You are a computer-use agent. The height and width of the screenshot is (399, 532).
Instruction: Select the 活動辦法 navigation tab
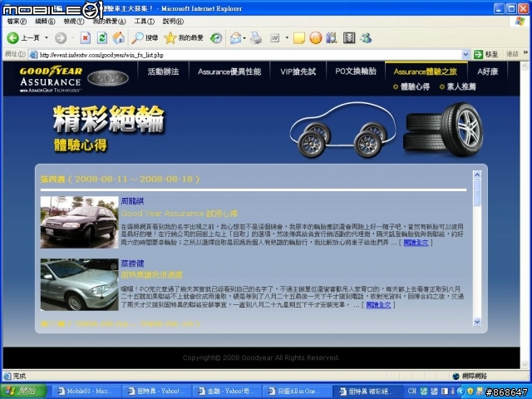163,71
